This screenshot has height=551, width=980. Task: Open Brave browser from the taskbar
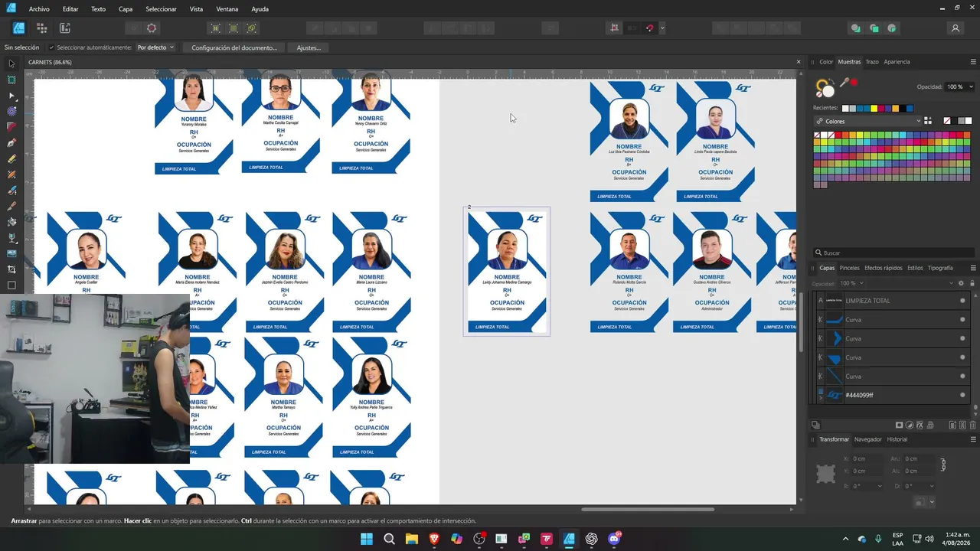tap(434, 539)
